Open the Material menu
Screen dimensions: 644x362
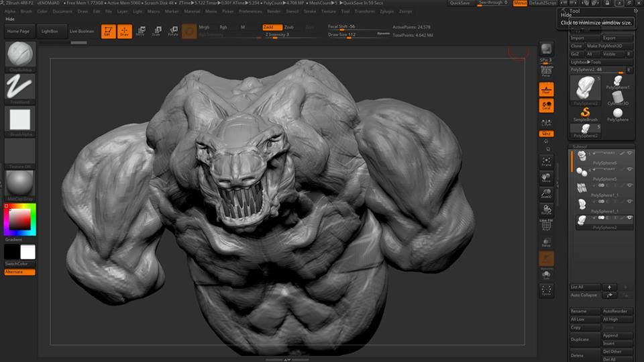[192, 11]
